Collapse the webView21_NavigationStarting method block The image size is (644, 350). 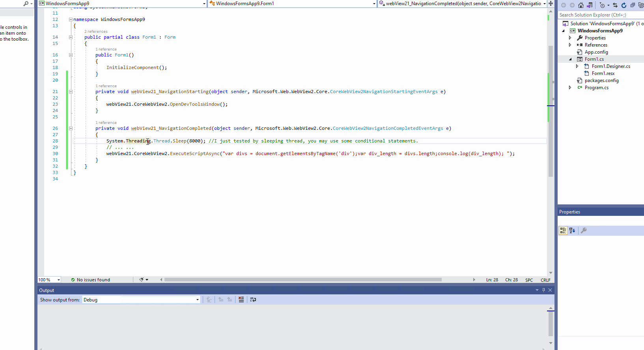pyautogui.click(x=71, y=92)
